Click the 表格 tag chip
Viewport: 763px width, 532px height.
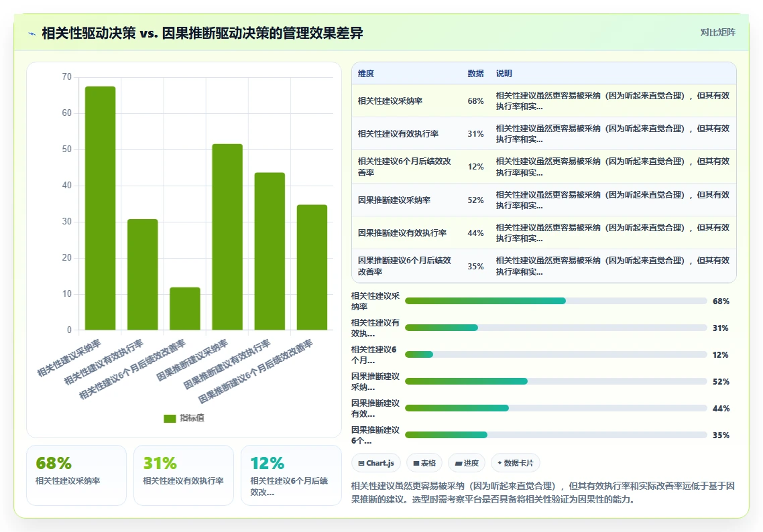[x=424, y=463]
